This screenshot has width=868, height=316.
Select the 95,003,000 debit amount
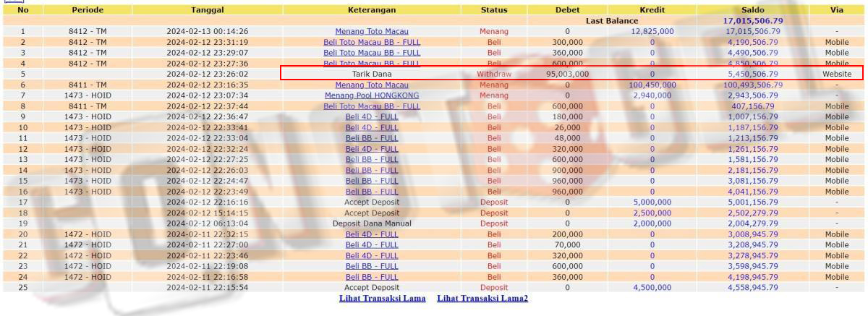click(x=567, y=74)
